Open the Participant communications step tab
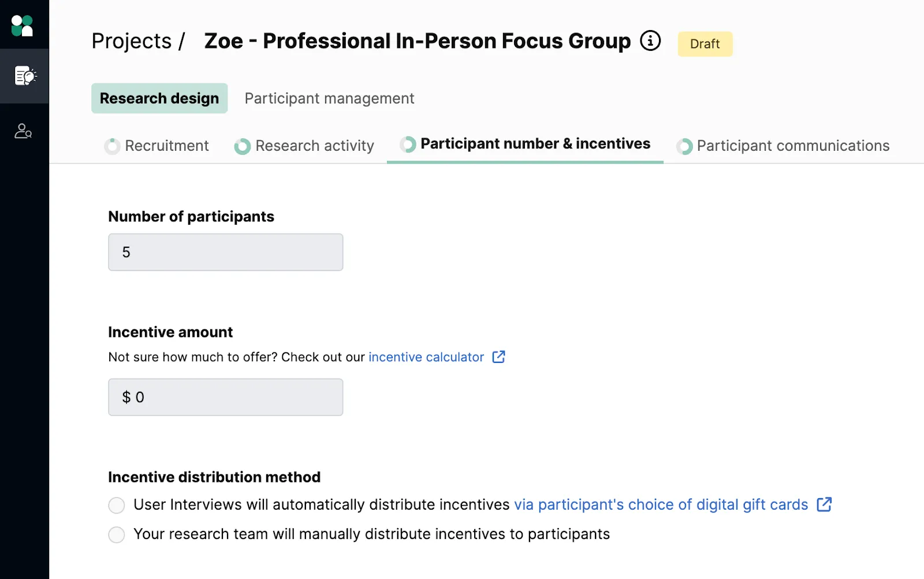 click(x=783, y=146)
